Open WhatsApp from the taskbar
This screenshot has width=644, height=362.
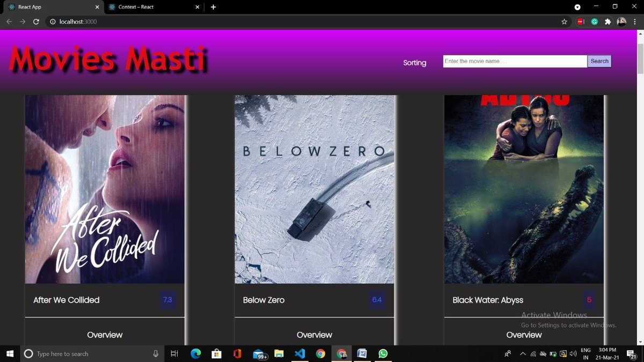pos(383,353)
